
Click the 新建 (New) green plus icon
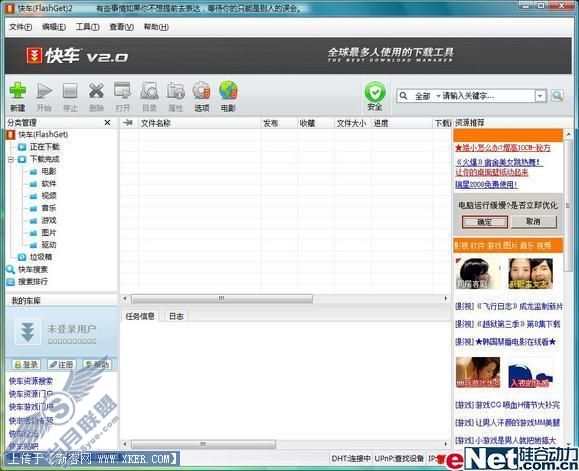18,91
